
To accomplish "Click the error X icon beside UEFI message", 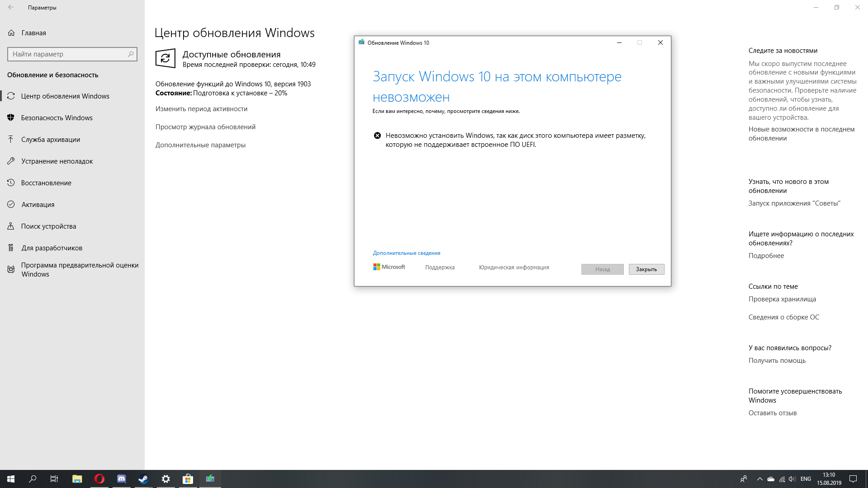I will [377, 136].
